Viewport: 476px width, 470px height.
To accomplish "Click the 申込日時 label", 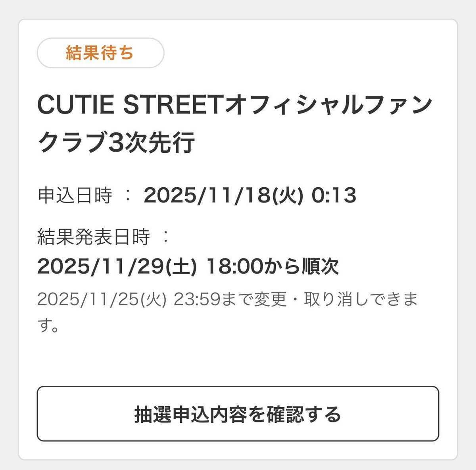I will click(75, 195).
